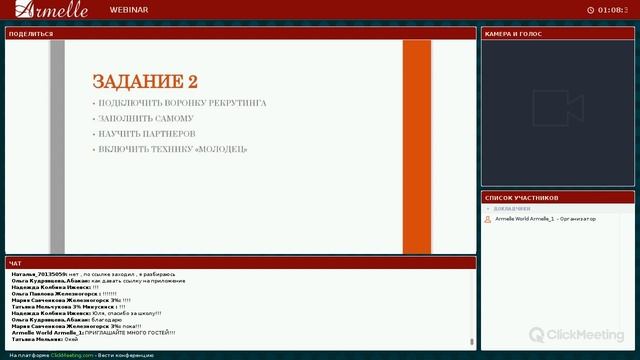The width and height of the screenshot is (640, 360).
Task: Collapse the Докладчики presenters group
Action: pos(488,209)
